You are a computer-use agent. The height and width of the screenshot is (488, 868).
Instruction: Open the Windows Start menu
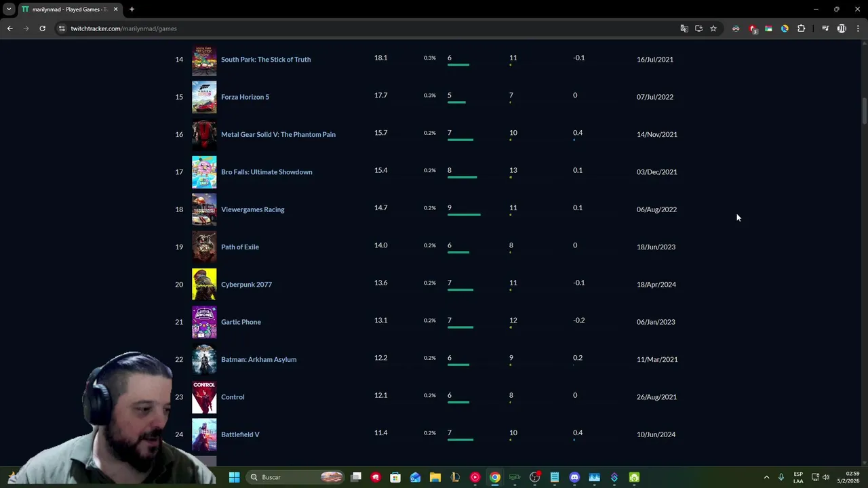pos(234,477)
